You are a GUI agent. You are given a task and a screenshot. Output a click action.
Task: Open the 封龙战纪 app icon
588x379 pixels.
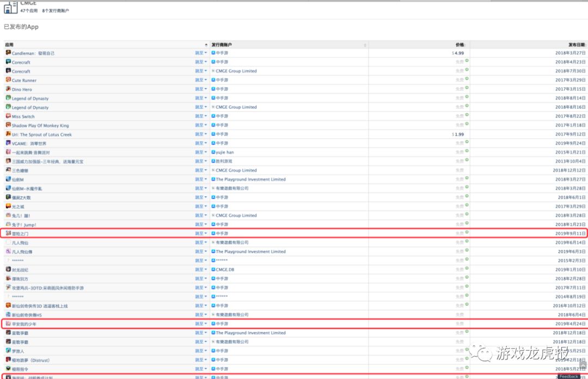(8, 269)
